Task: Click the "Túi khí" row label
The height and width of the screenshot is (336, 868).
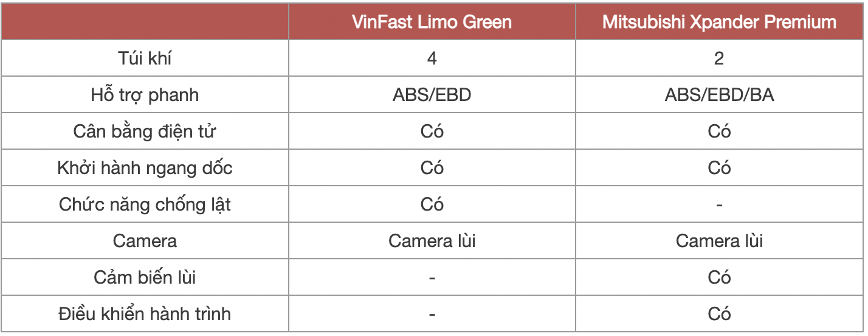Action: coord(145,58)
